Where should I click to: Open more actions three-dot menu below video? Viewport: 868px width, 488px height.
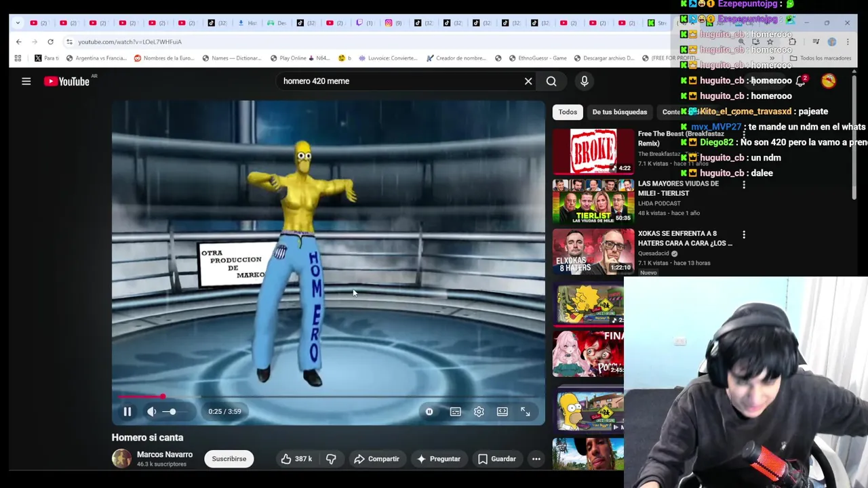pos(536,459)
